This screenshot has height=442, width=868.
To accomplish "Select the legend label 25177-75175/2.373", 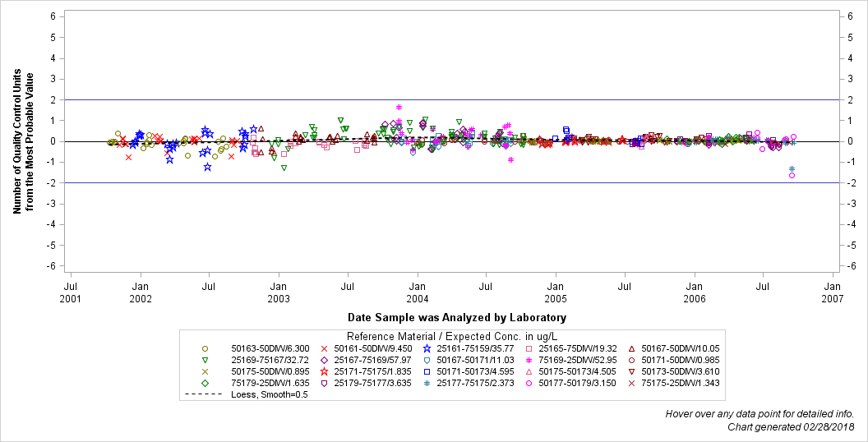I will coord(476,383).
